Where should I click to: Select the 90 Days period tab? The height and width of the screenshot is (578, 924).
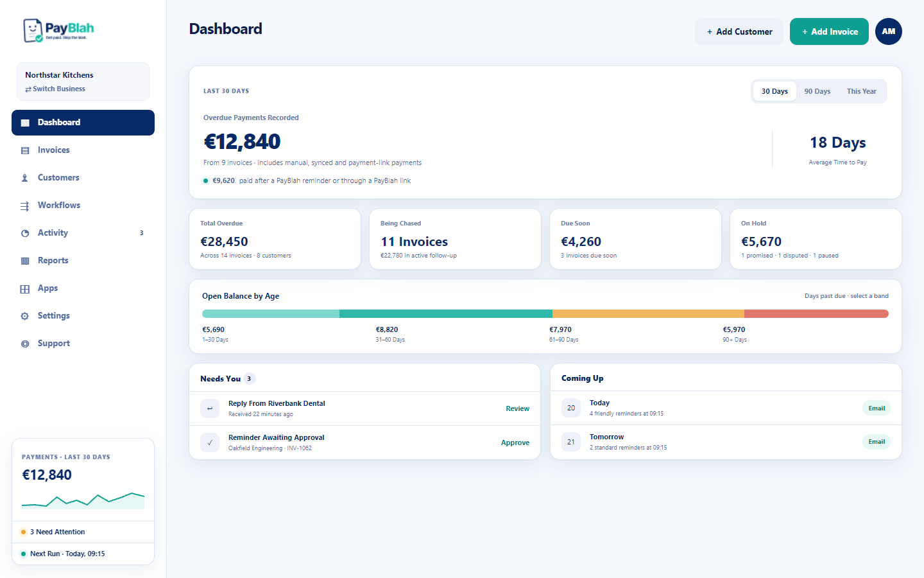pos(817,91)
